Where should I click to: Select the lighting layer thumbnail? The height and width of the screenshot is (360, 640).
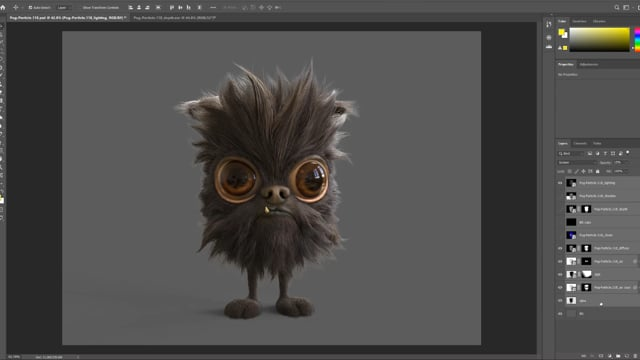[571, 183]
